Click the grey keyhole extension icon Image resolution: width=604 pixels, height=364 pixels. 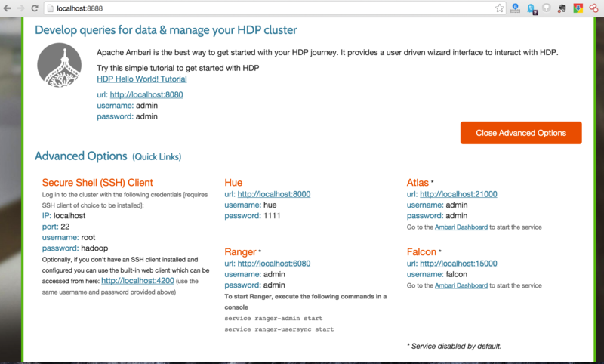(x=546, y=8)
